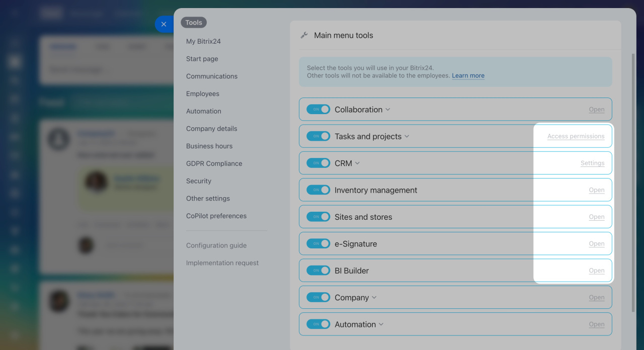Expand the Tasks and projects chevron

(x=407, y=136)
